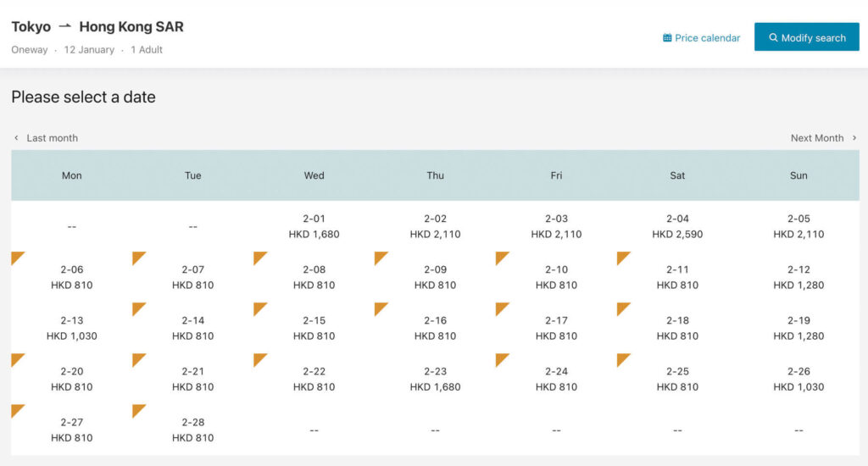Click the orange lowest-fare flag on 2-06
This screenshot has height=466, width=868.
pos(17,258)
